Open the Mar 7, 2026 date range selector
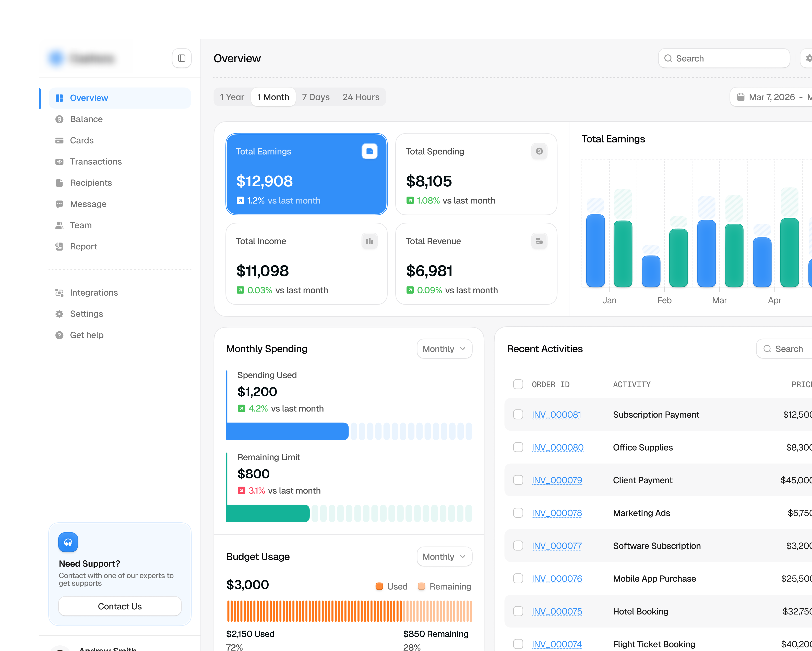812x651 pixels. 771,97
